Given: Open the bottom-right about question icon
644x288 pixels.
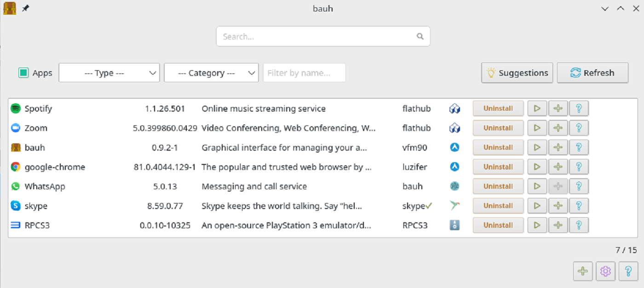Looking at the screenshot, I should pyautogui.click(x=628, y=271).
